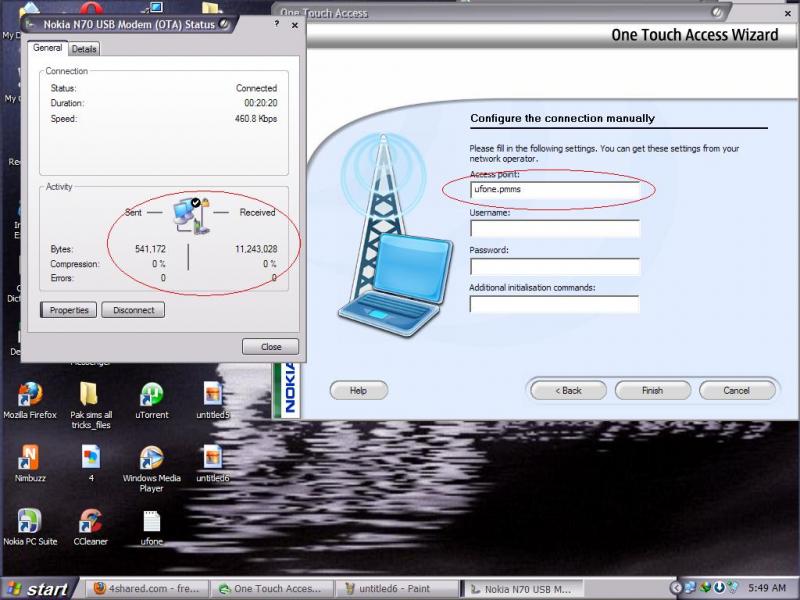Click the tower and laptop illustration
The width and height of the screenshot is (800, 600).
point(394,235)
